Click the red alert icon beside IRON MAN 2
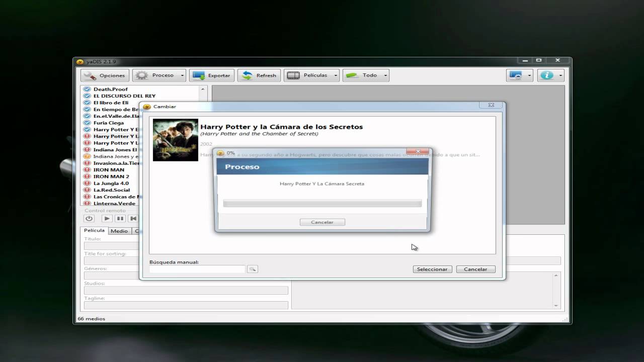 pyautogui.click(x=87, y=176)
